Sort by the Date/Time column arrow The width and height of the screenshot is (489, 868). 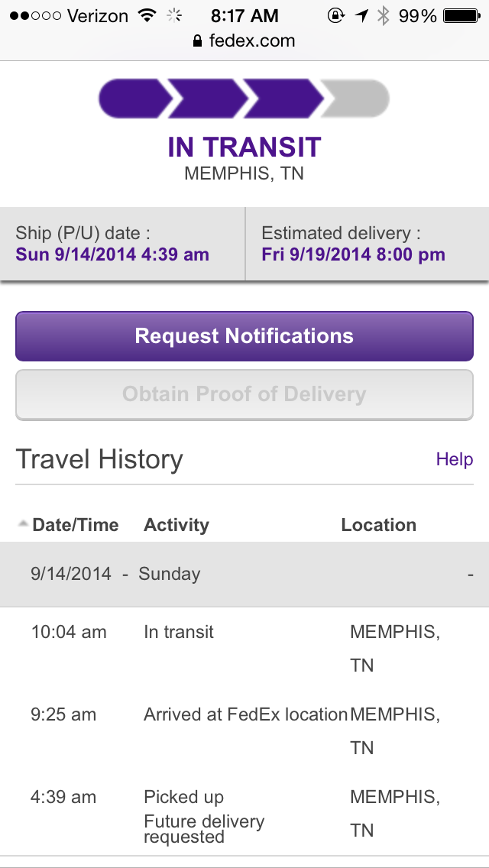click(23, 524)
